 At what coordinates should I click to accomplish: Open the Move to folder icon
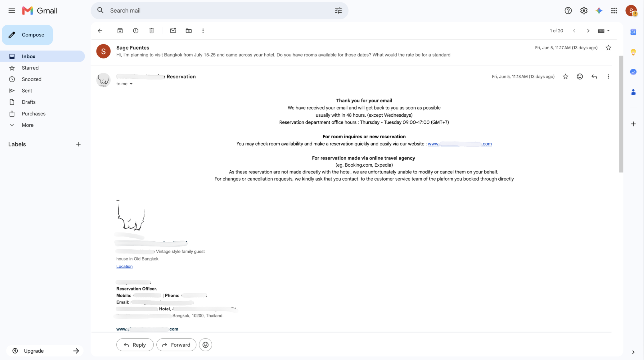pyautogui.click(x=189, y=31)
